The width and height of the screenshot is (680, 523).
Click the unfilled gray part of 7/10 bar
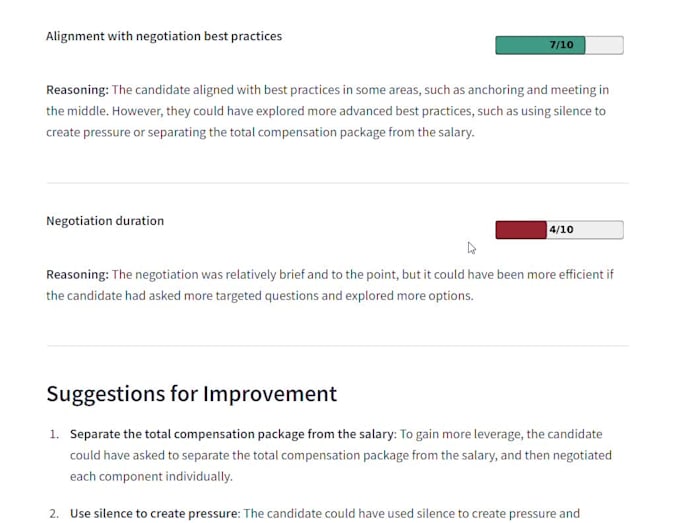click(x=604, y=45)
